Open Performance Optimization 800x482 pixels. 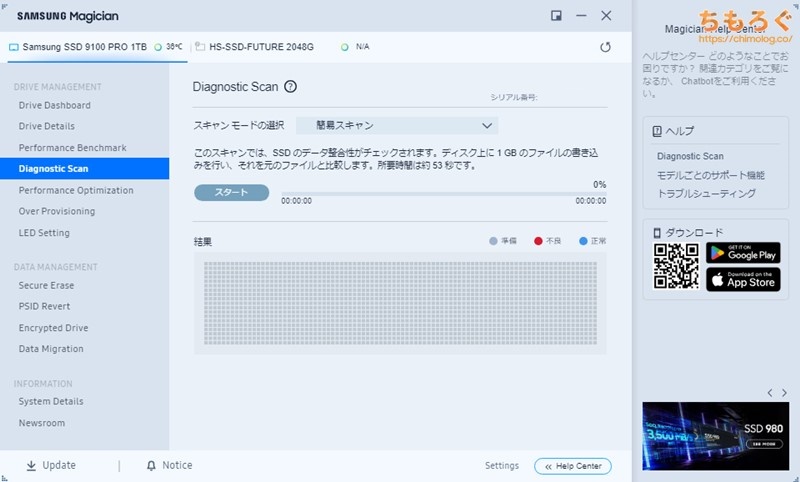76,190
